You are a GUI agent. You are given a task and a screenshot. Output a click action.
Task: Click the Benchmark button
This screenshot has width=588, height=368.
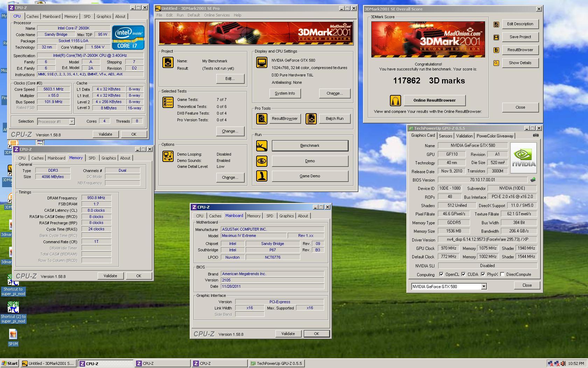click(310, 146)
